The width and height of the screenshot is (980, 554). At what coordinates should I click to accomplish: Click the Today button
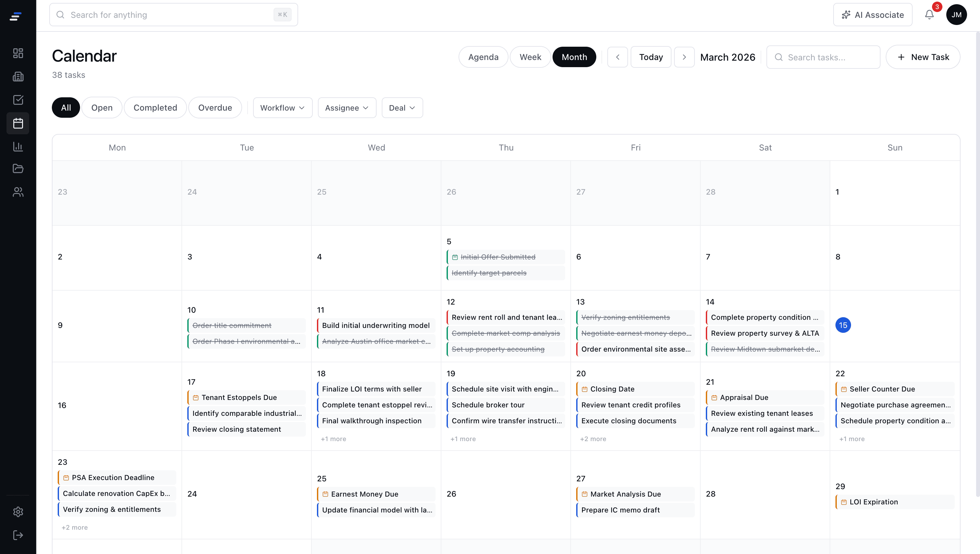[650, 57]
